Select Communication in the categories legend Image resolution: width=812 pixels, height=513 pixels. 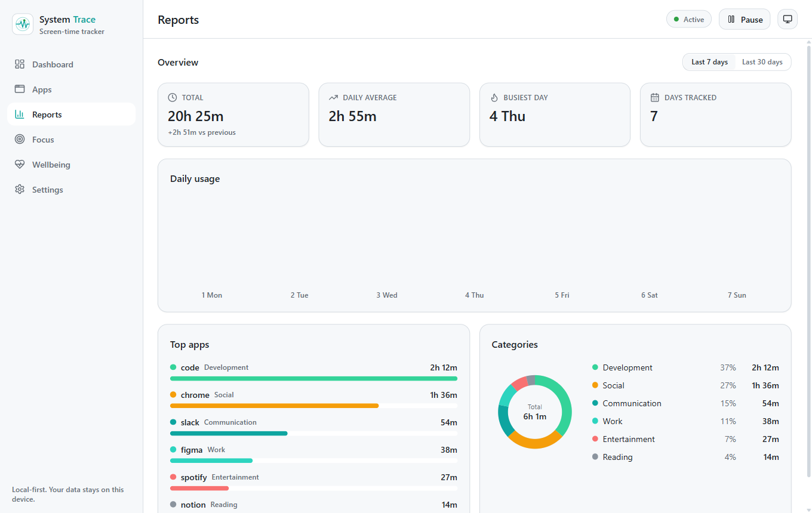click(632, 403)
